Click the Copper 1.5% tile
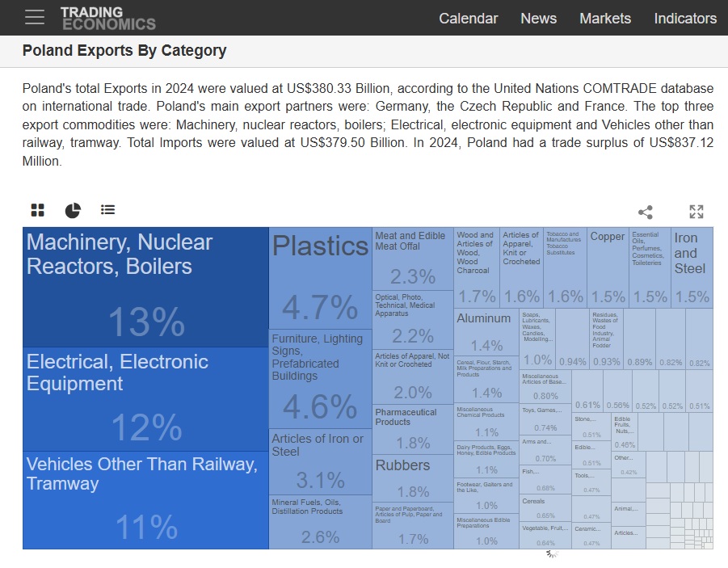Image resolution: width=728 pixels, height=568 pixels. (x=607, y=267)
